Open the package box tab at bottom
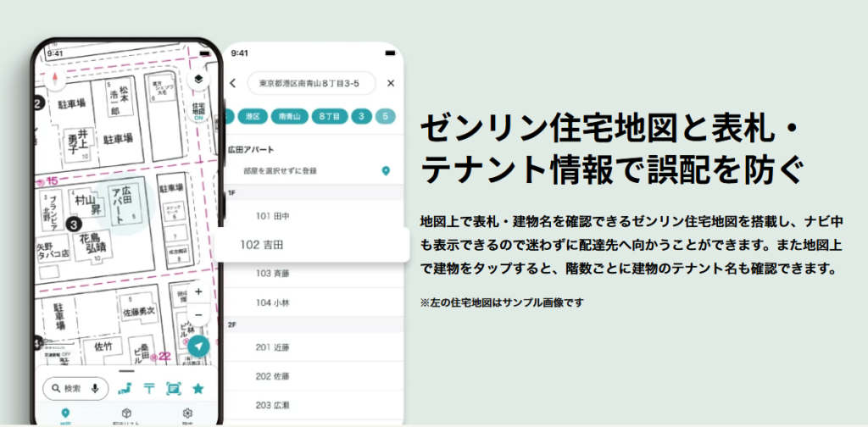 click(126, 415)
